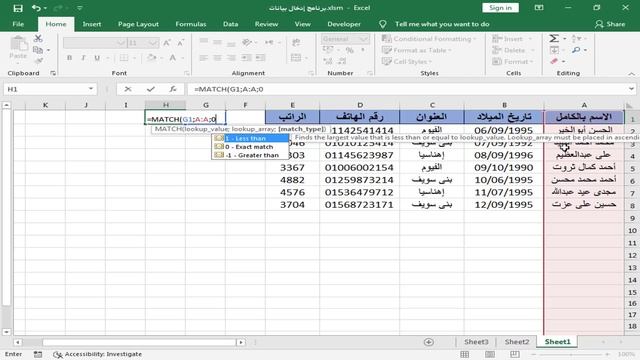
Task: Switch to the Data tab
Action: pos(231,24)
